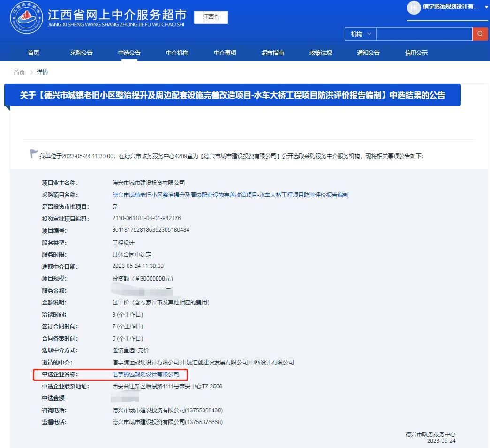This screenshot has height=448, width=490.
Task: Click the flag icon before the announcement summary
Action: [x=33, y=153]
